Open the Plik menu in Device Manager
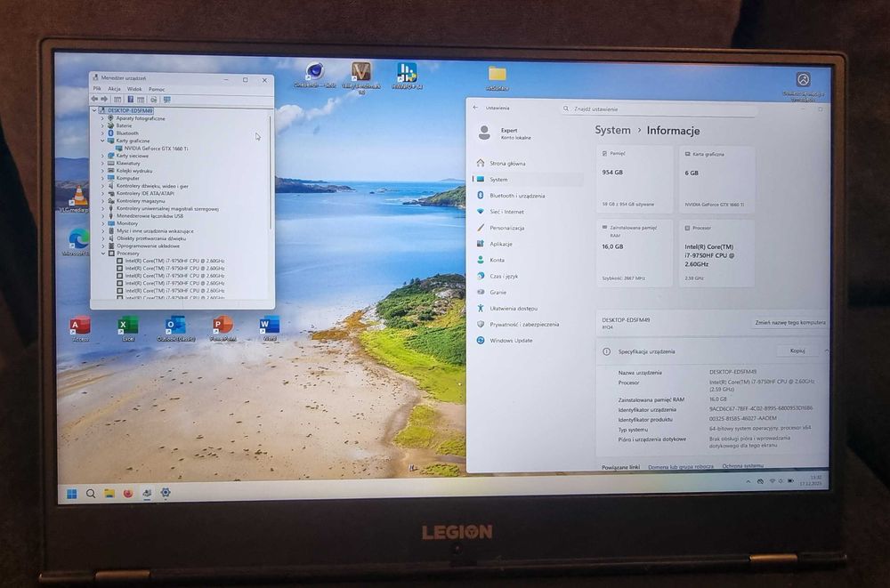The image size is (890, 588). click(x=97, y=89)
